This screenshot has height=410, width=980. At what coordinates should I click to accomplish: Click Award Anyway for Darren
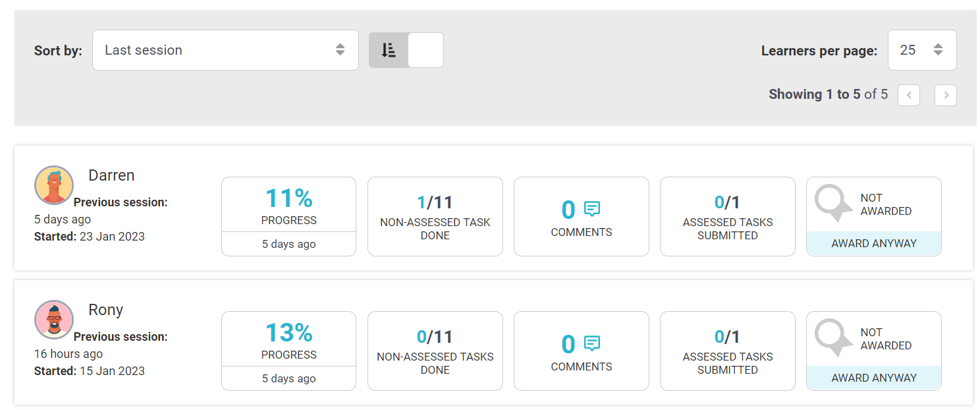click(873, 243)
